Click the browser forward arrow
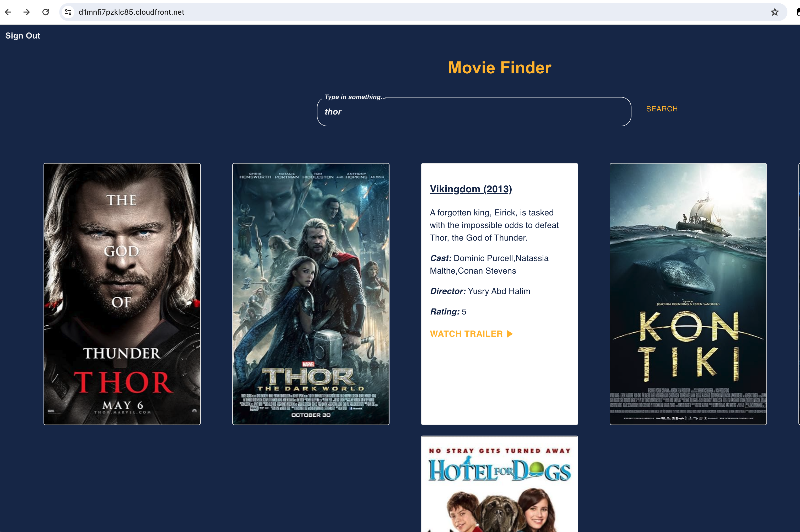Screen dimensions: 800x532 [x=27, y=12]
